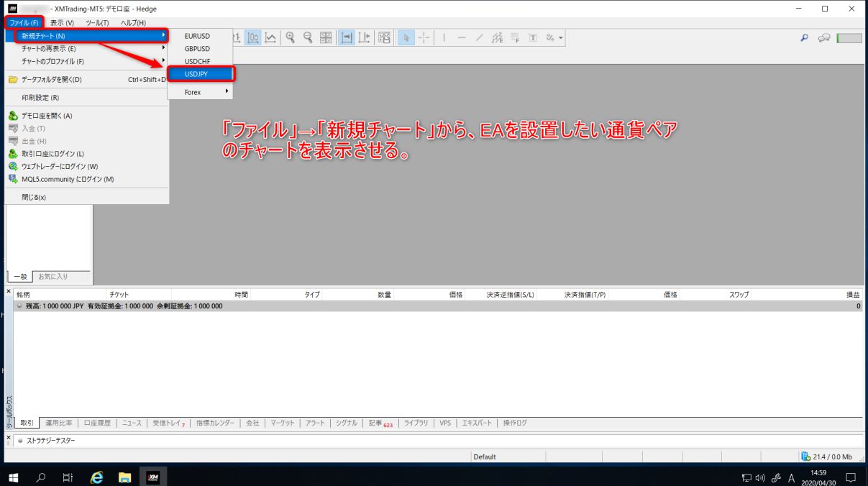Open the 記事 tab

click(x=380, y=423)
